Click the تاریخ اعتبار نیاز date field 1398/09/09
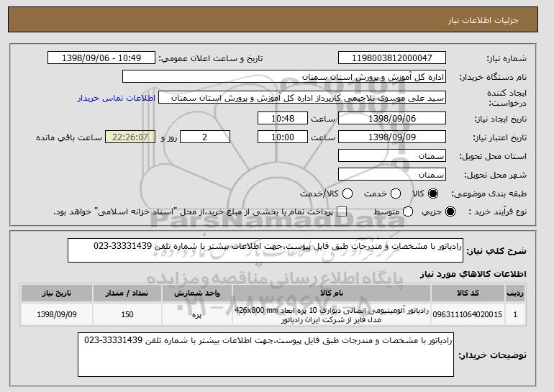This screenshot has width=554, height=392. pyautogui.click(x=392, y=137)
